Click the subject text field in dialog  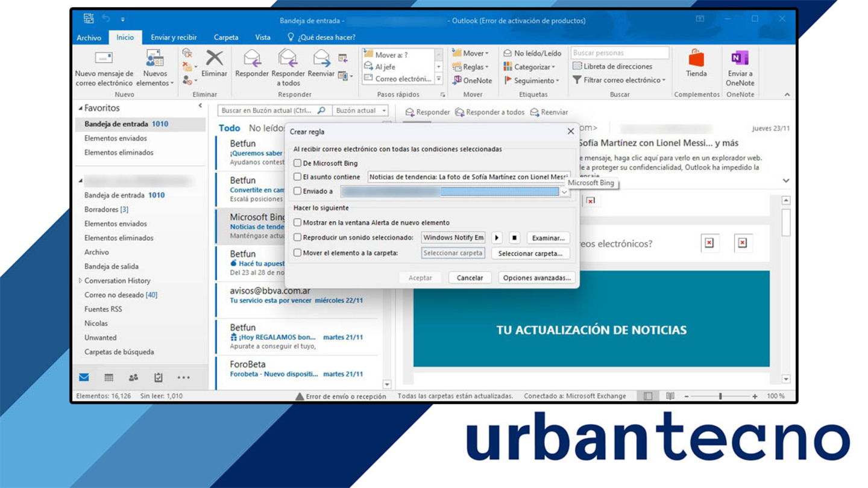468,177
